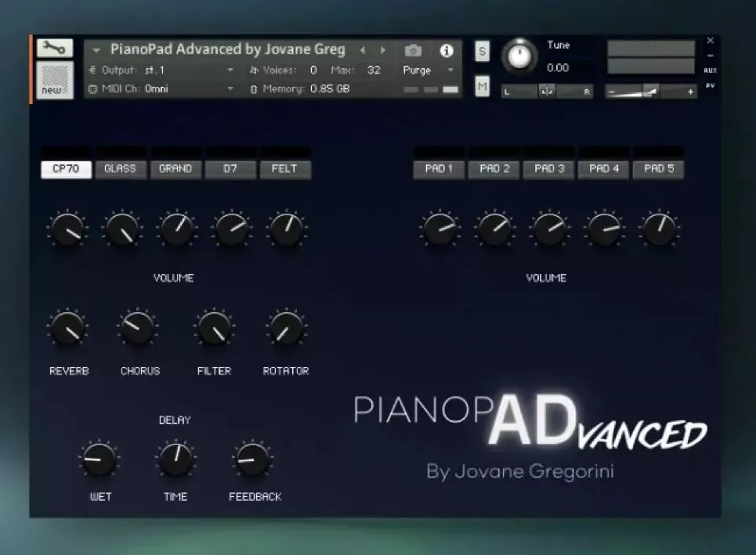The height and width of the screenshot is (555, 756).
Task: Click the GLASS volume knob
Action: [122, 229]
